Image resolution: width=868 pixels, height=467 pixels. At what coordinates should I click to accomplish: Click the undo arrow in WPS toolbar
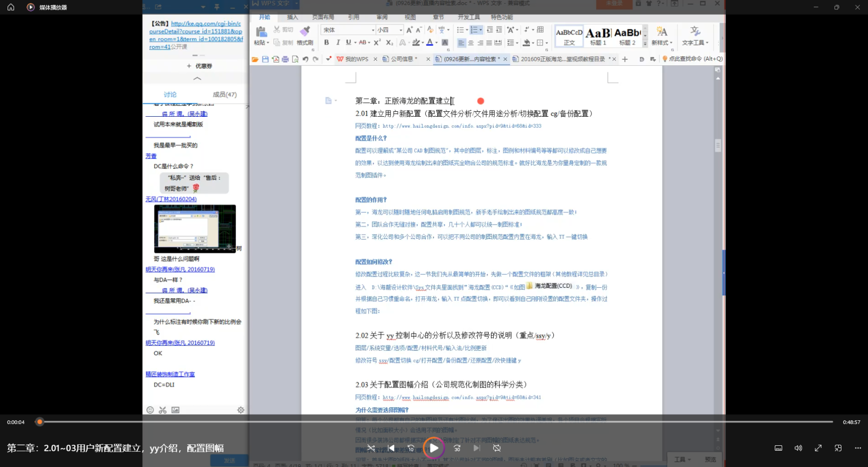[305, 59]
